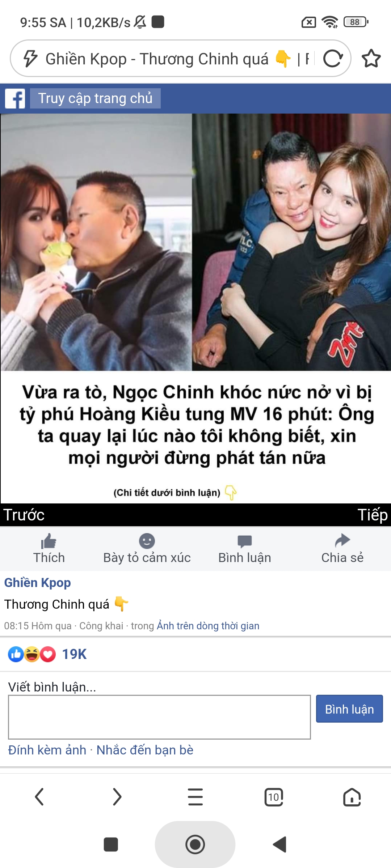
Task: Focus the Viết bình luận text box
Action: pyautogui.click(x=159, y=717)
